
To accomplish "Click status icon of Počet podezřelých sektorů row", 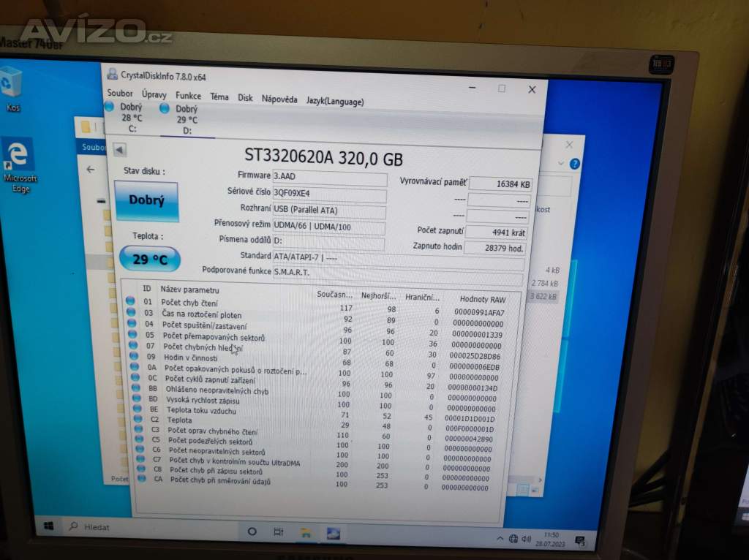I will tap(140, 439).
